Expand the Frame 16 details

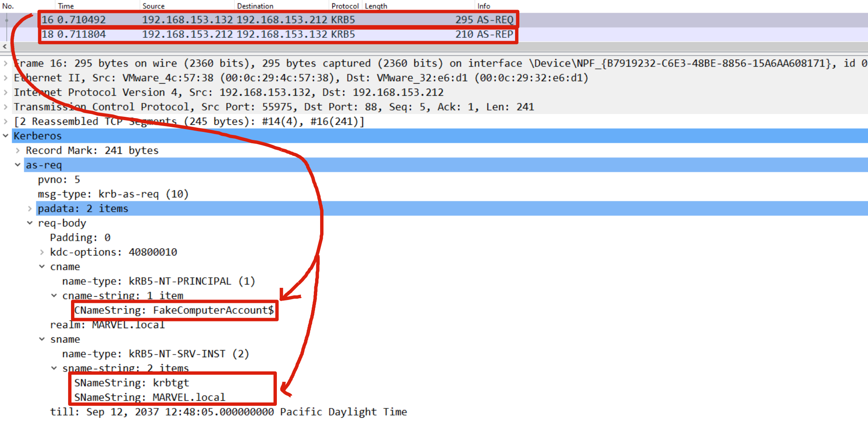click(x=5, y=63)
